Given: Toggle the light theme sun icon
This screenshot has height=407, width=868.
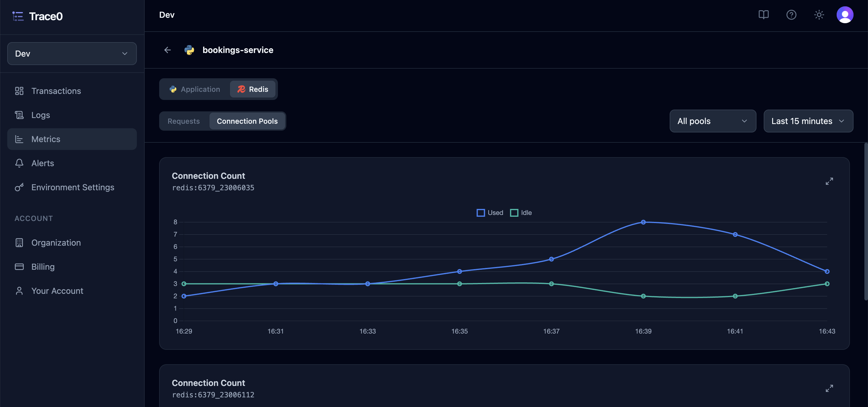Looking at the screenshot, I should pos(819,15).
